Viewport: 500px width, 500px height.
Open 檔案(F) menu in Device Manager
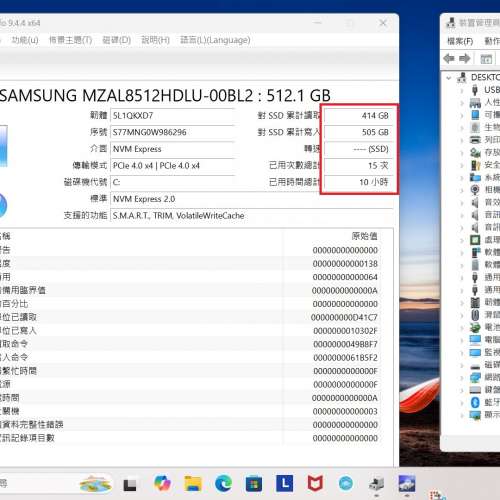coord(460,41)
